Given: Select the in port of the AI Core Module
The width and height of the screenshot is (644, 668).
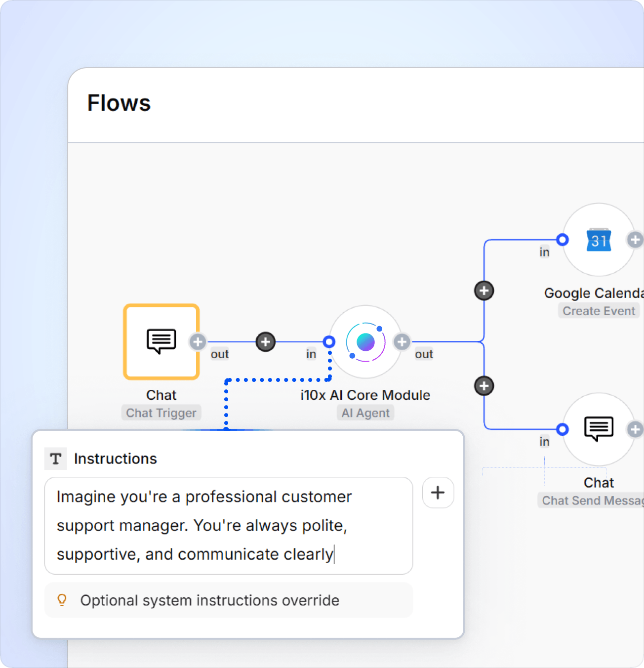Looking at the screenshot, I should pos(329,341).
